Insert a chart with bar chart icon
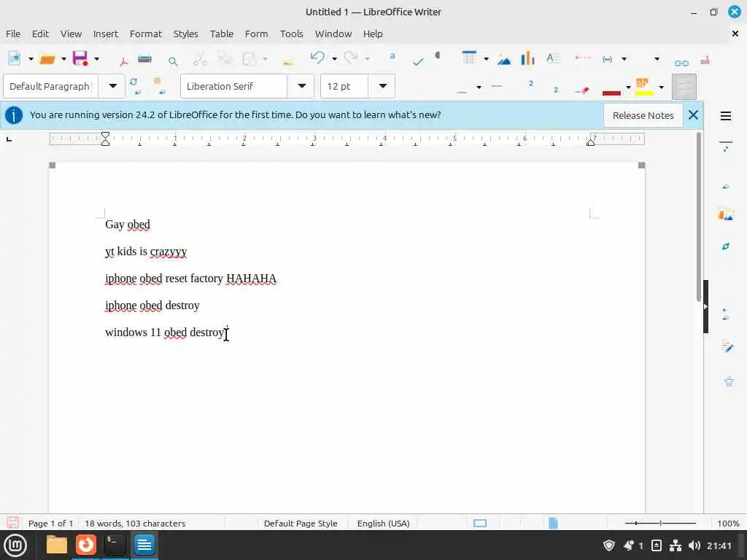The image size is (747, 560). (528, 58)
